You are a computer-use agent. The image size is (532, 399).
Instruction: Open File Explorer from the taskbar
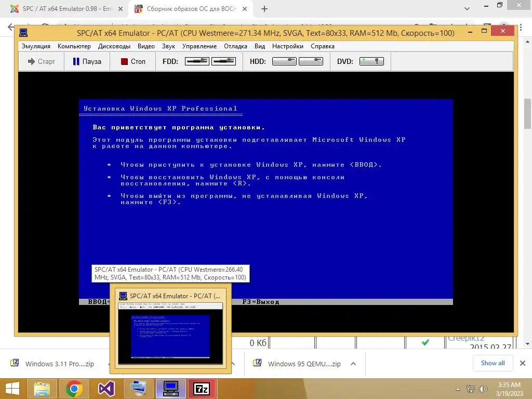coord(42,389)
